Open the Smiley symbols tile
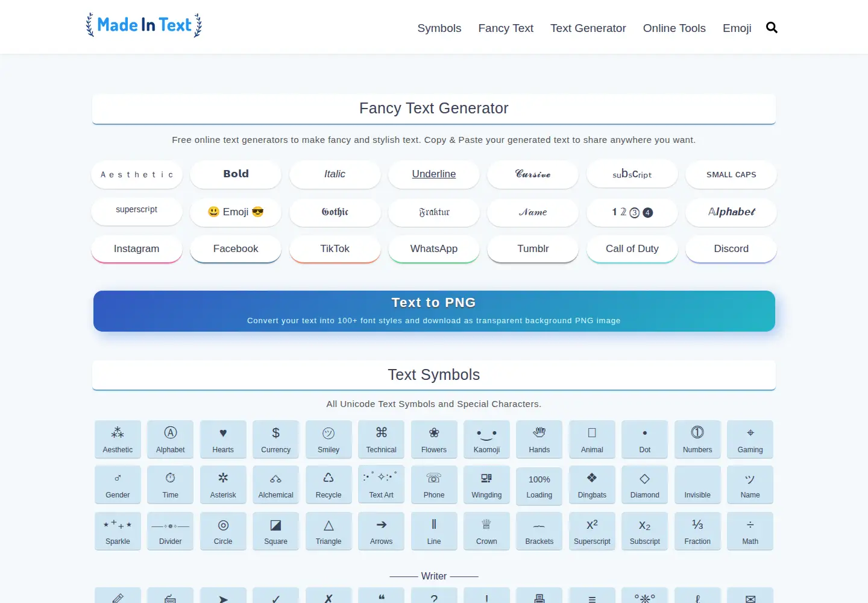This screenshot has height=603, width=868. [329, 440]
